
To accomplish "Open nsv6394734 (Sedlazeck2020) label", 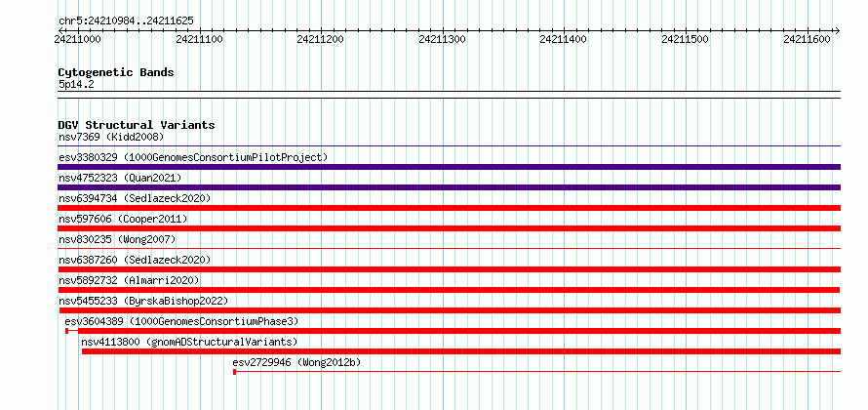I will (x=135, y=198).
